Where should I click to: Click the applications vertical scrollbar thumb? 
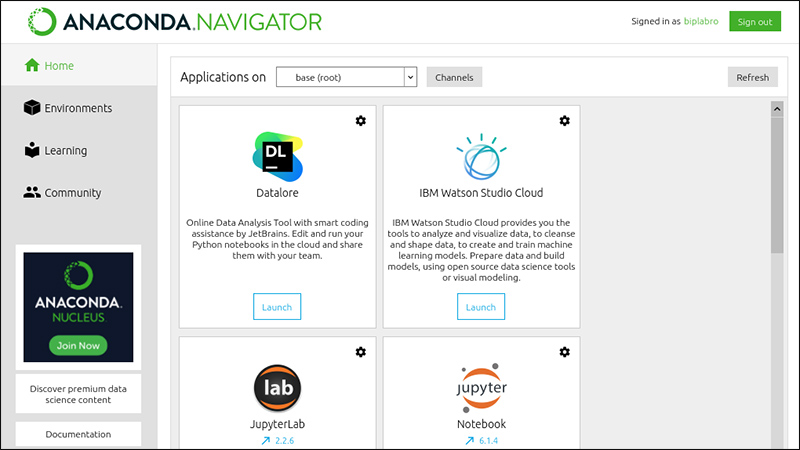777,185
